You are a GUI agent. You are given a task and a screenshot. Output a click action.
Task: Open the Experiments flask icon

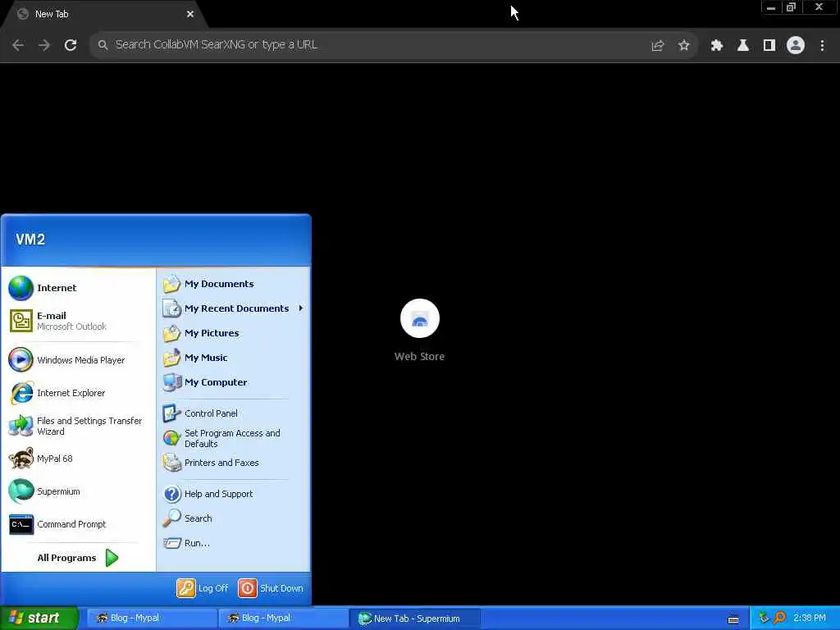[x=743, y=46]
